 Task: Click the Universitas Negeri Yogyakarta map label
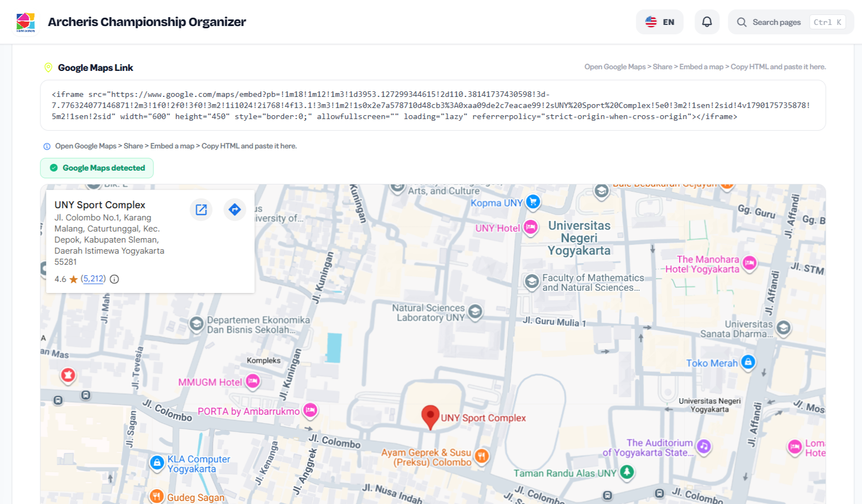[579, 238]
